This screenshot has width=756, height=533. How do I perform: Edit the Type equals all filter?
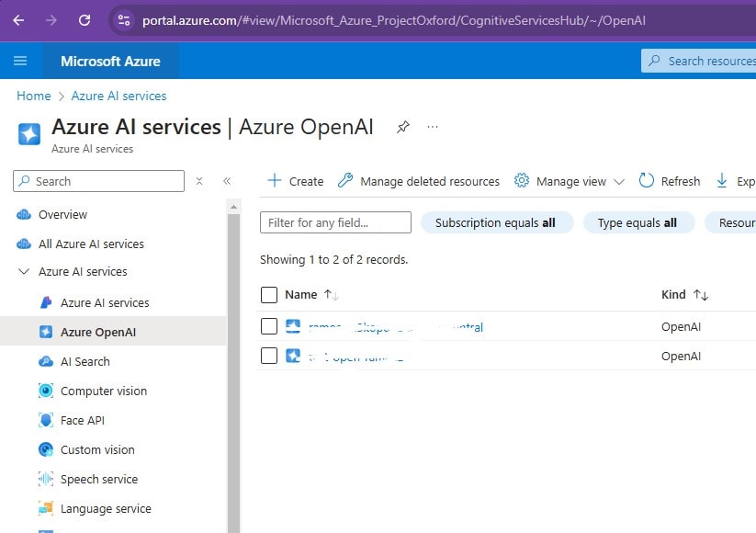638,222
